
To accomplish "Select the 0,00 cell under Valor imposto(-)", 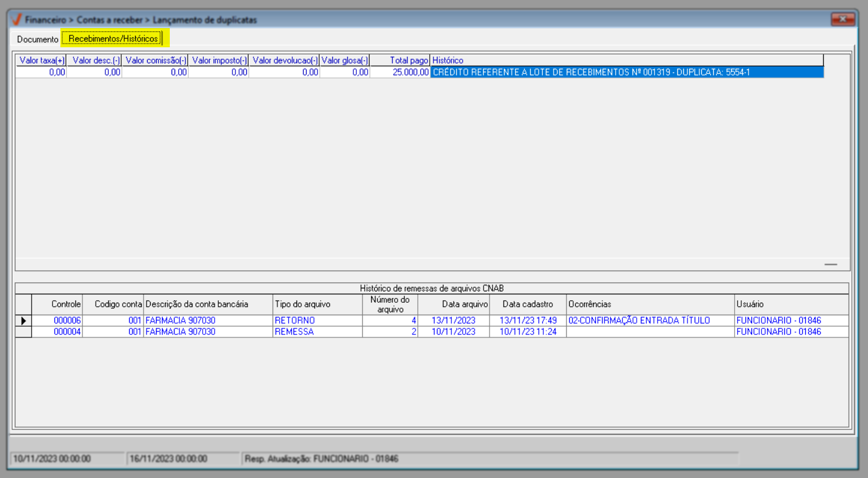I will (x=219, y=72).
